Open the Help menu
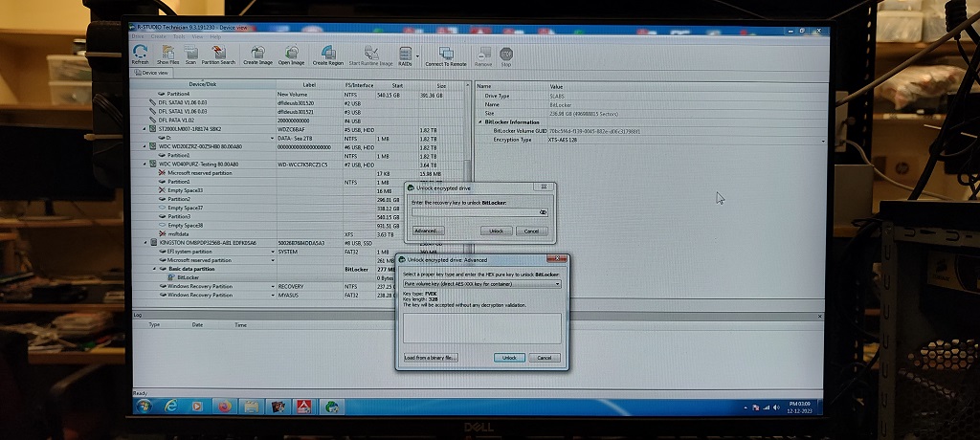The width and height of the screenshot is (980, 440). [215, 37]
